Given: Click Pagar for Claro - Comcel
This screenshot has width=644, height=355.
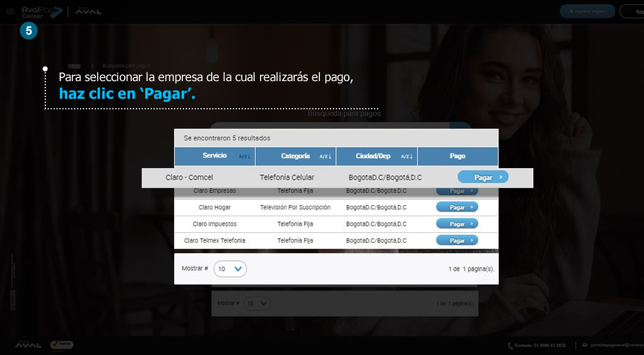Looking at the screenshot, I should [x=483, y=177].
